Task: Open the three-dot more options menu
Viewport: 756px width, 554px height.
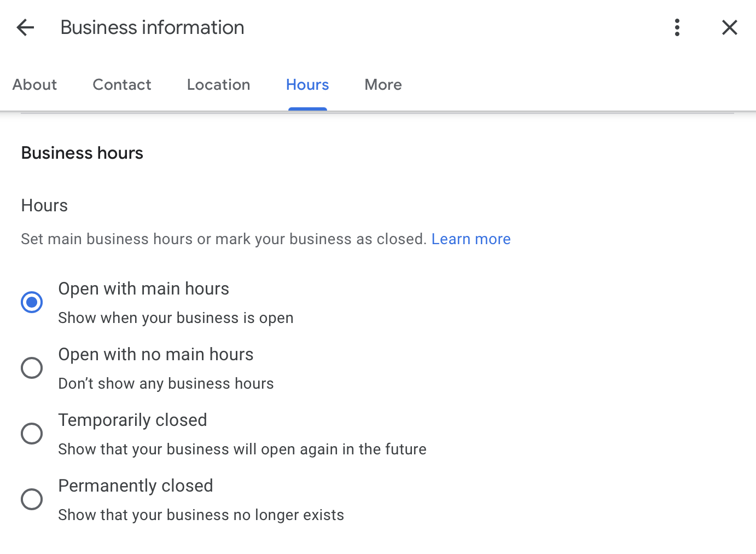Action: 677,27
